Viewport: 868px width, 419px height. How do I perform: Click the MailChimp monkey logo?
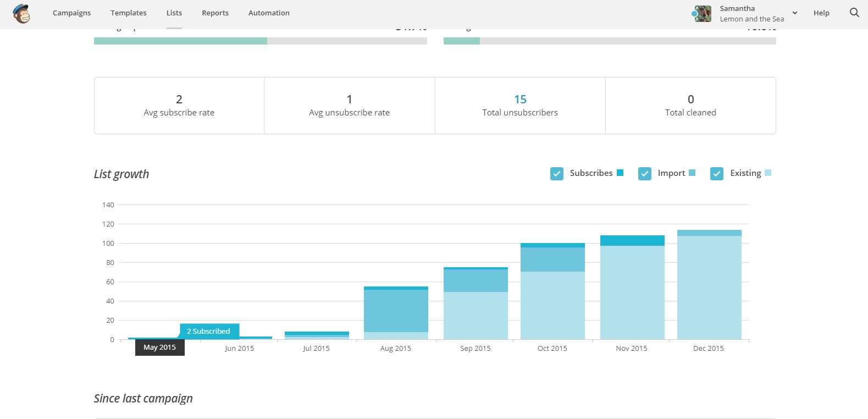pyautogui.click(x=21, y=13)
